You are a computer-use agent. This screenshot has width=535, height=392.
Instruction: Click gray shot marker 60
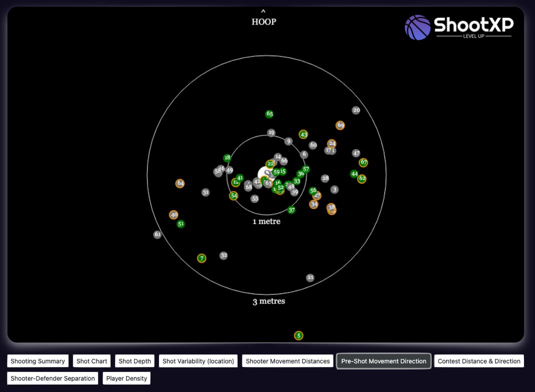pyautogui.click(x=313, y=145)
